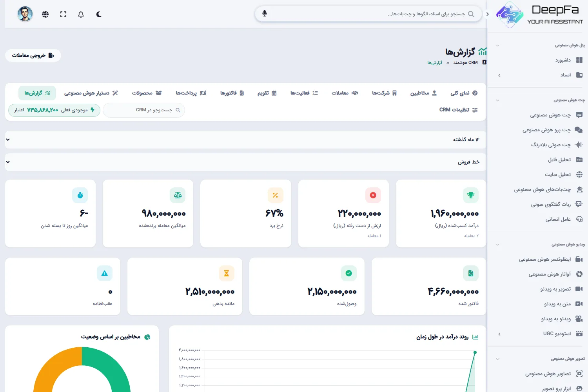
Task: Open تنظیمات CRM settings
Action: [459, 110]
